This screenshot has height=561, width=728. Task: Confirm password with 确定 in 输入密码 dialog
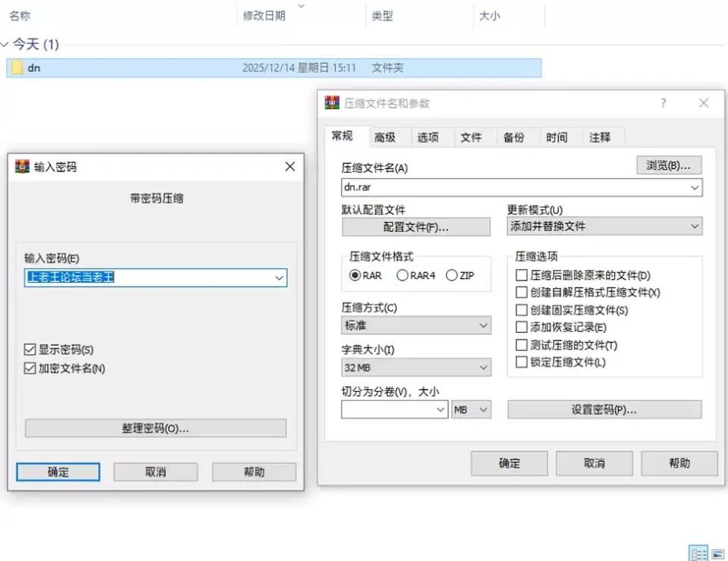(58, 472)
